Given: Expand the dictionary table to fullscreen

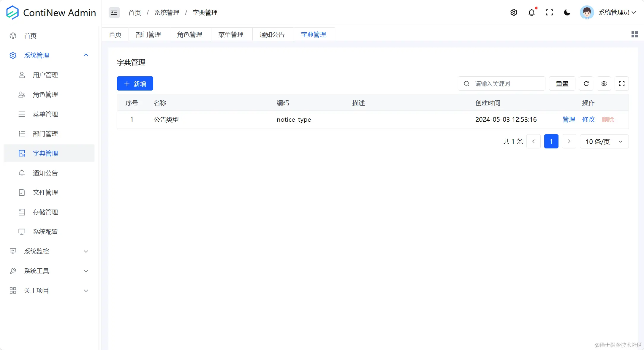Looking at the screenshot, I should pos(622,83).
